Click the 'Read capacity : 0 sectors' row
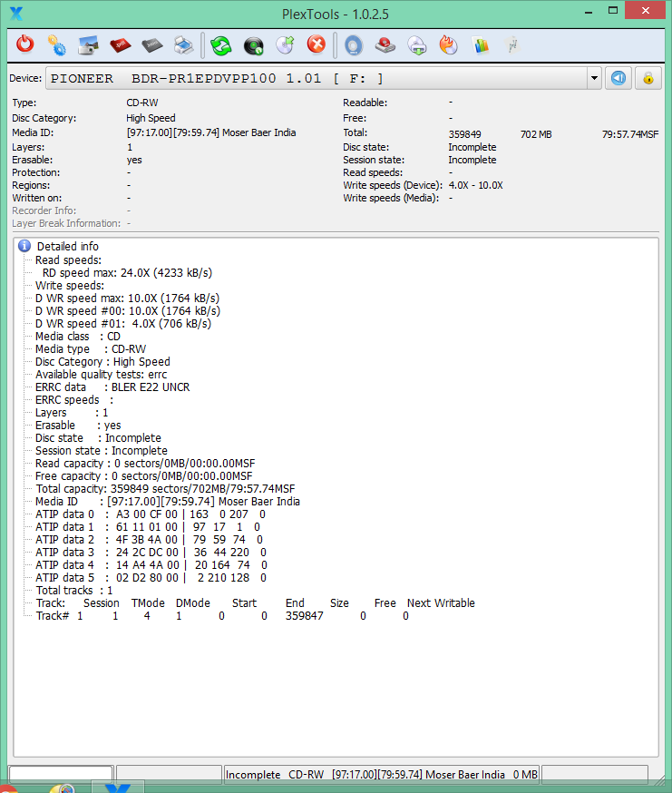672x793 pixels. point(145,464)
